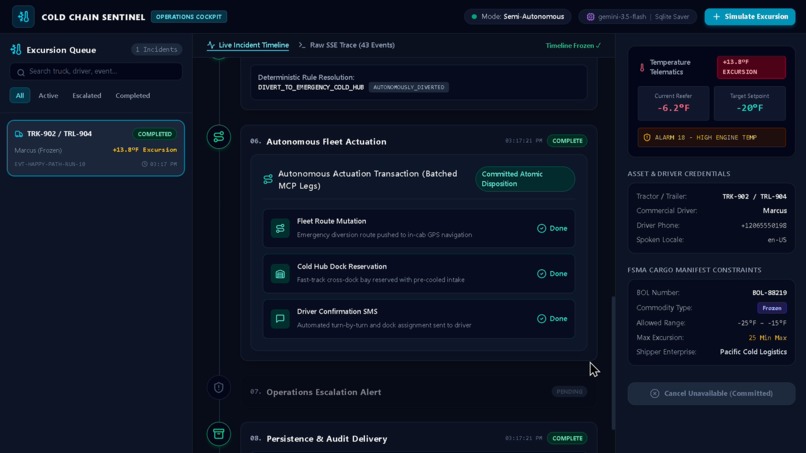Viewport: 806px width, 453px height.
Task: Click the clock icon on incident card
Action: 144,164
